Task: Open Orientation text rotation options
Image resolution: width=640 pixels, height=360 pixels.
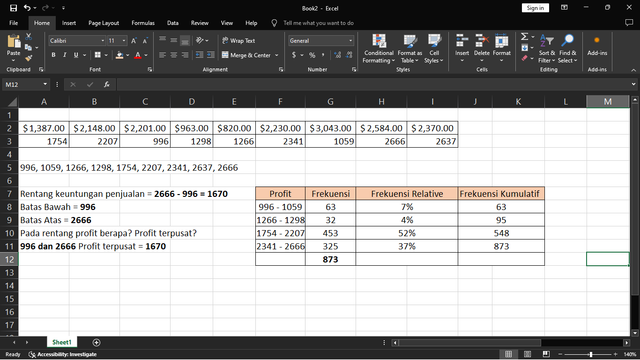Action: 200,40
